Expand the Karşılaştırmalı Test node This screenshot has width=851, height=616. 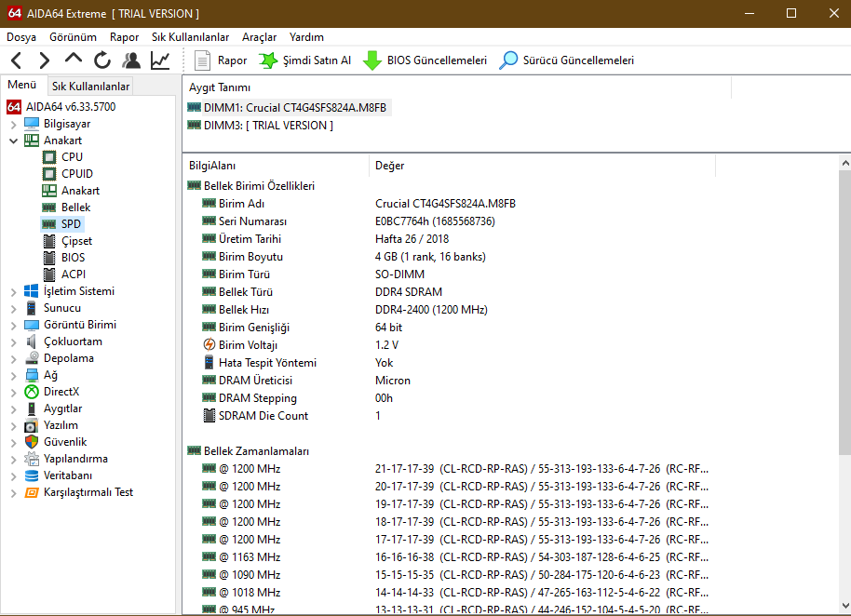pyautogui.click(x=14, y=493)
